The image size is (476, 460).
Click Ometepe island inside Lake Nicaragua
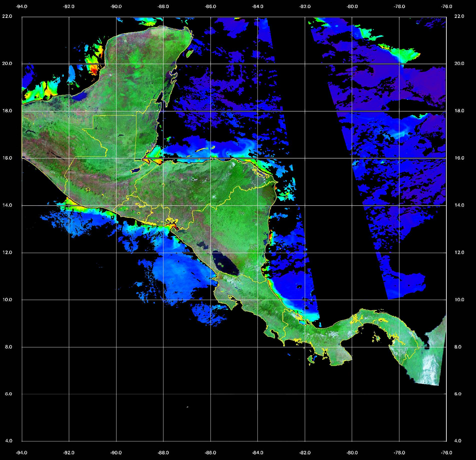[x=221, y=264]
